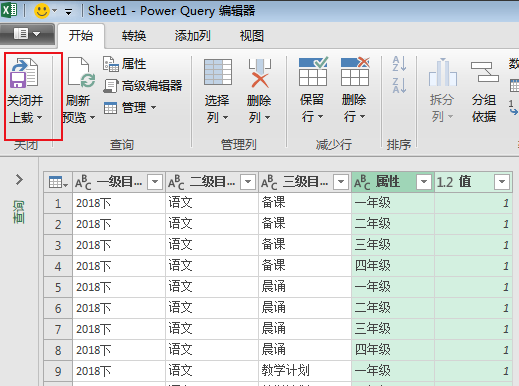Open filter dropdown for 属性 column
519x386 pixels.
click(x=424, y=182)
